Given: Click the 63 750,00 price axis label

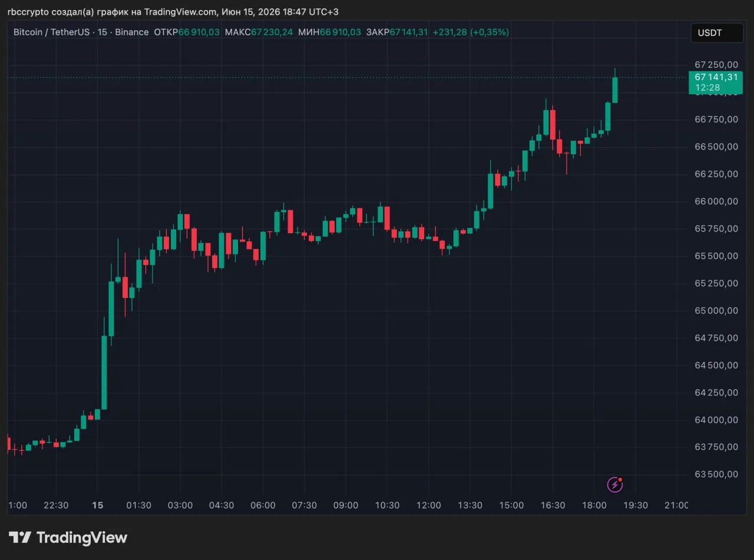Looking at the screenshot, I should (x=716, y=447).
